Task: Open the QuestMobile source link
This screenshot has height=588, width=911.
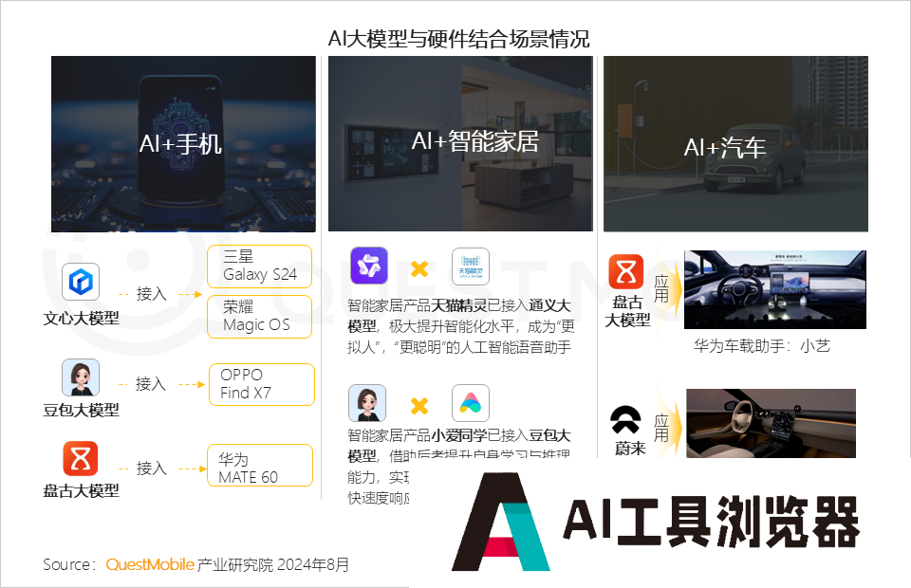Action: [x=150, y=564]
